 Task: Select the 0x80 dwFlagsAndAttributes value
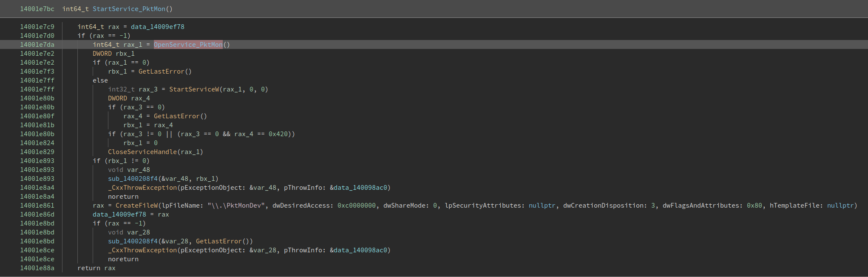click(754, 206)
